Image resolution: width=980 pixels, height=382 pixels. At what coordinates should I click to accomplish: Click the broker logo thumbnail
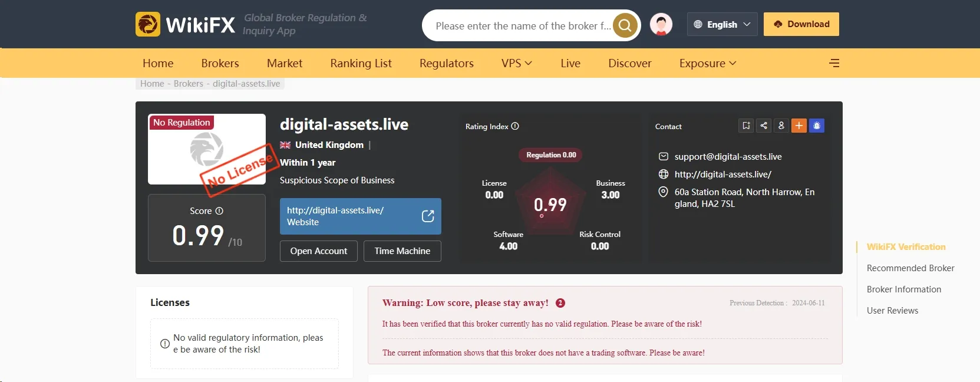207,149
